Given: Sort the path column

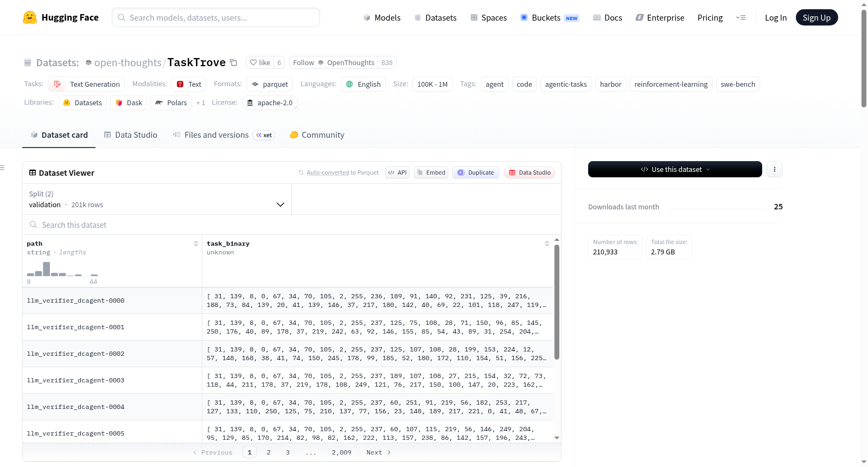Looking at the screenshot, I should click(x=196, y=244).
